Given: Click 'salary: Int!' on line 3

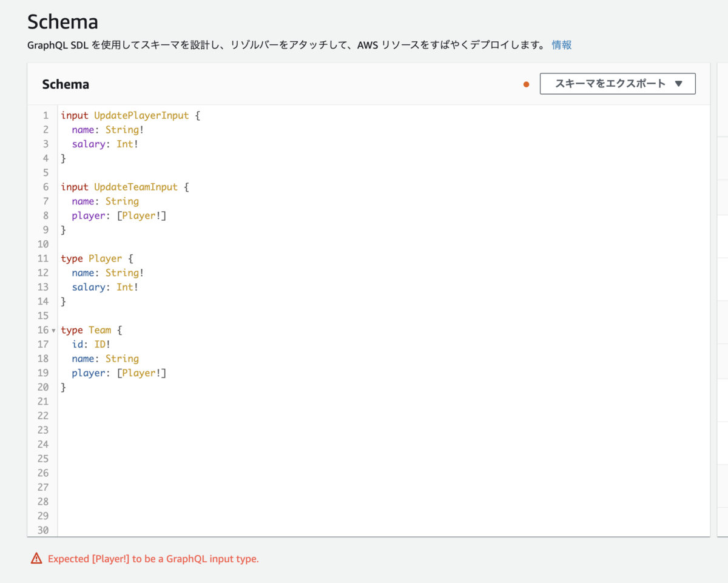Looking at the screenshot, I should [x=105, y=144].
